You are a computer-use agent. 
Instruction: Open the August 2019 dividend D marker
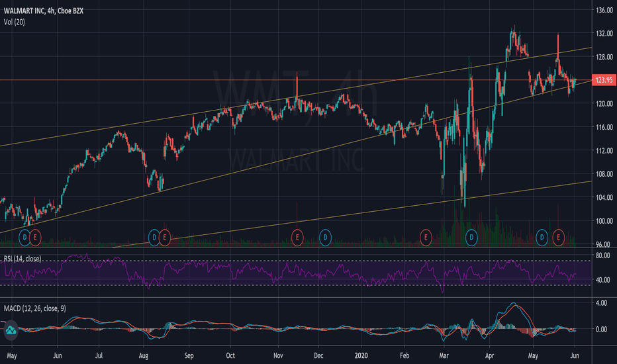point(154,238)
